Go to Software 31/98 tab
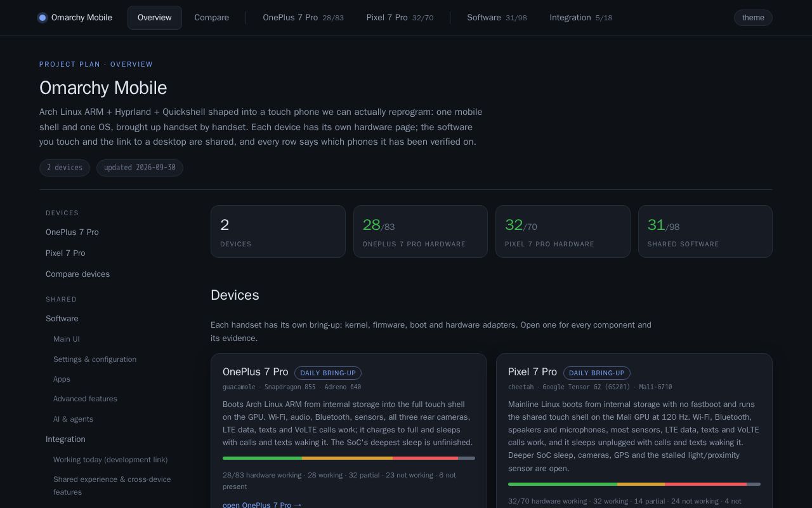The image size is (812, 508). 497,18
